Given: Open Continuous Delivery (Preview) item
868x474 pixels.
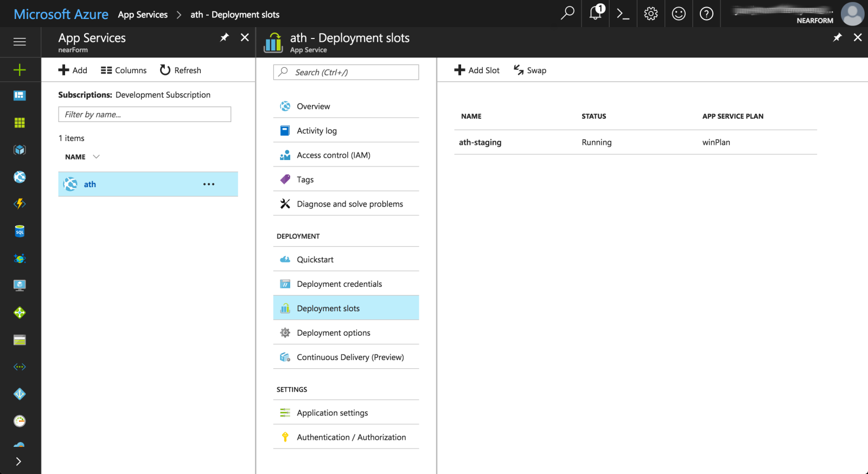Looking at the screenshot, I should point(346,357).
